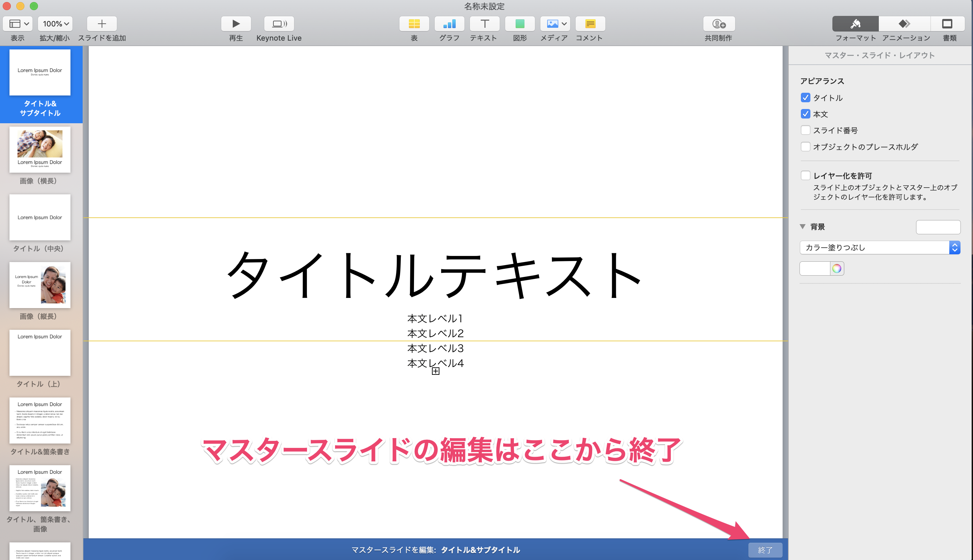Click the 終了 button to finish editing
This screenshot has width=973, height=560.
tap(765, 550)
